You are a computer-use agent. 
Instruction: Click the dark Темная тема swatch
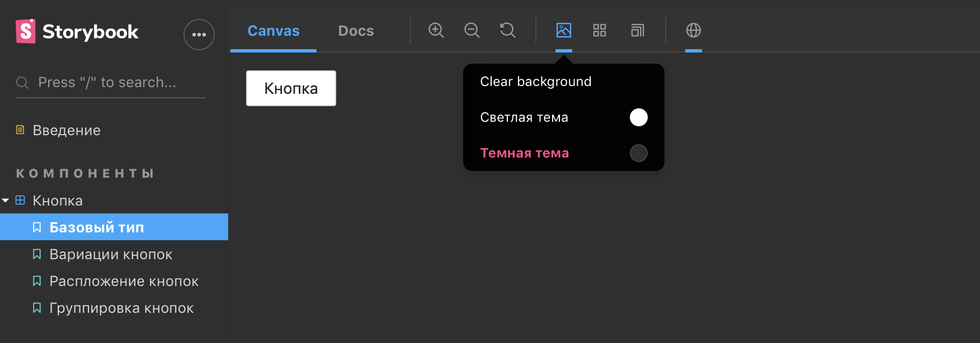click(639, 153)
